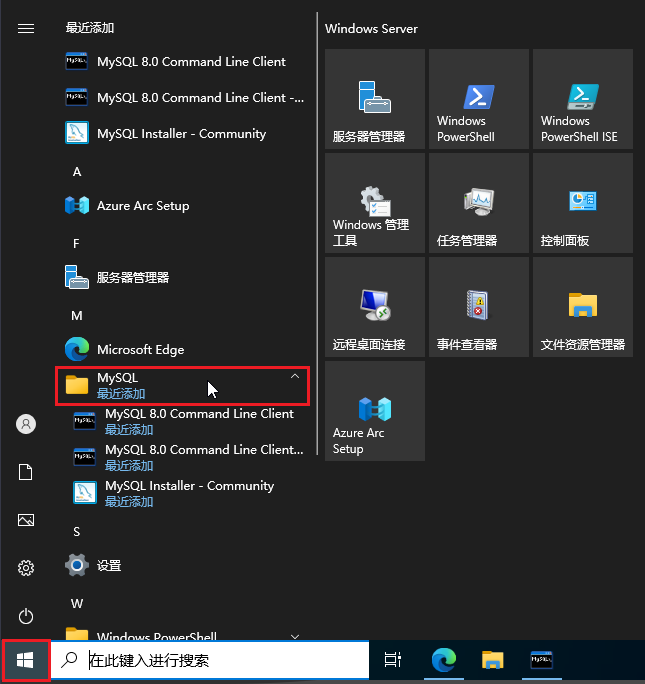Open the 事件查看器 tile
The width and height of the screenshot is (645, 684).
click(479, 307)
